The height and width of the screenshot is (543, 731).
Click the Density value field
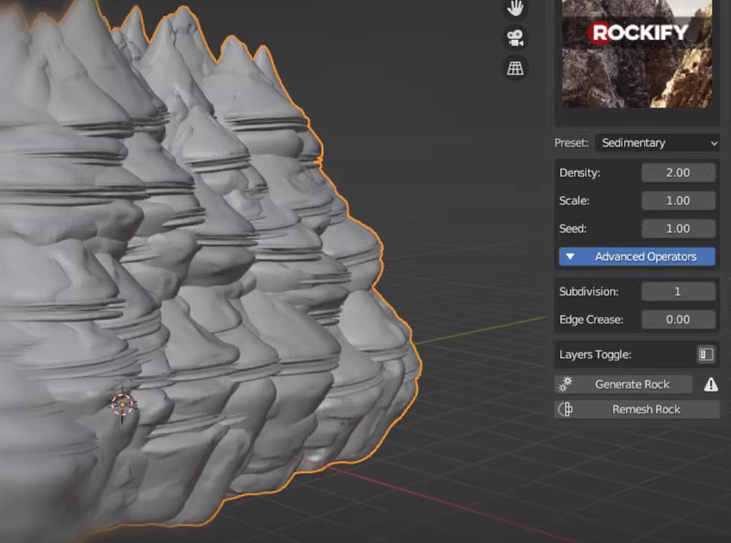[678, 173]
